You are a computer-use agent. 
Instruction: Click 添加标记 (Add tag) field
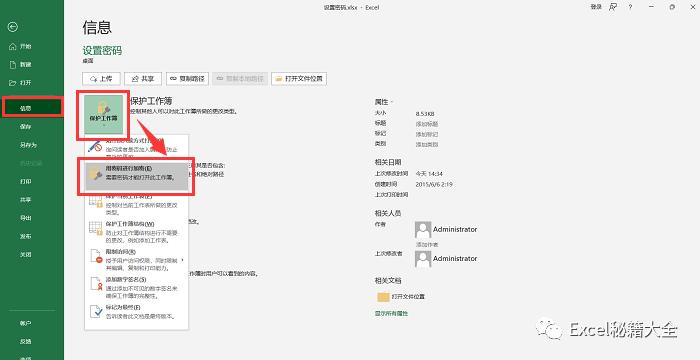(427, 134)
